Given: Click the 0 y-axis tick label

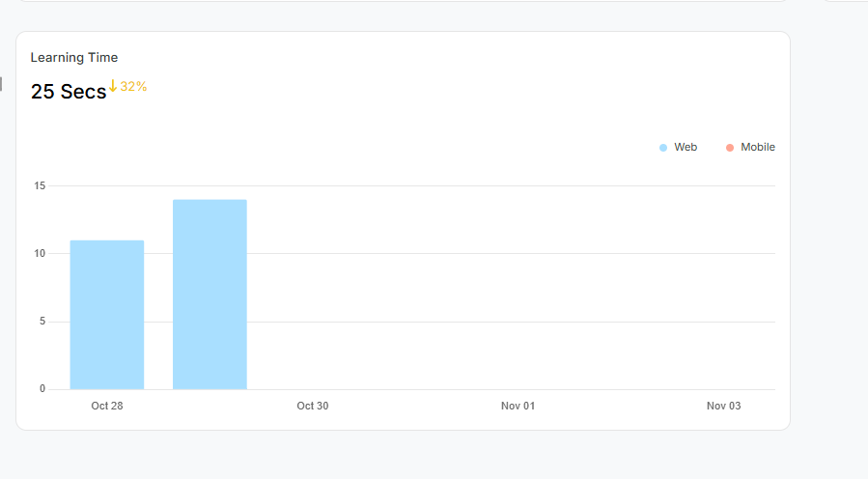Looking at the screenshot, I should click(x=42, y=389).
